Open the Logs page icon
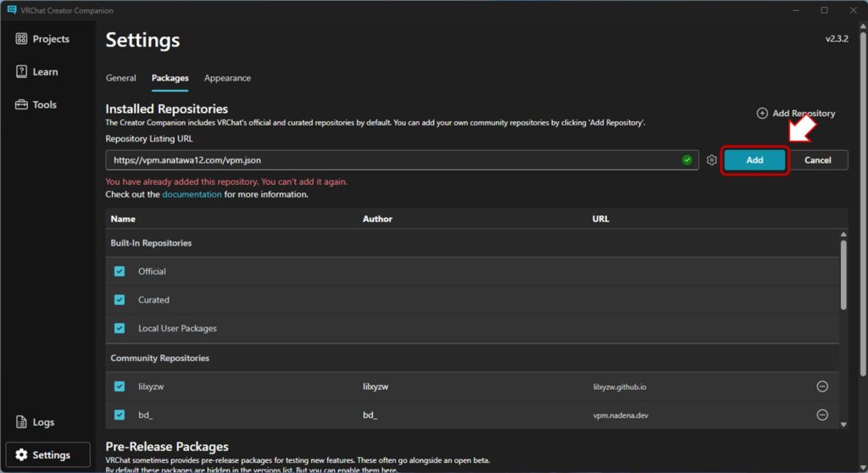The width and height of the screenshot is (868, 473). 22,422
